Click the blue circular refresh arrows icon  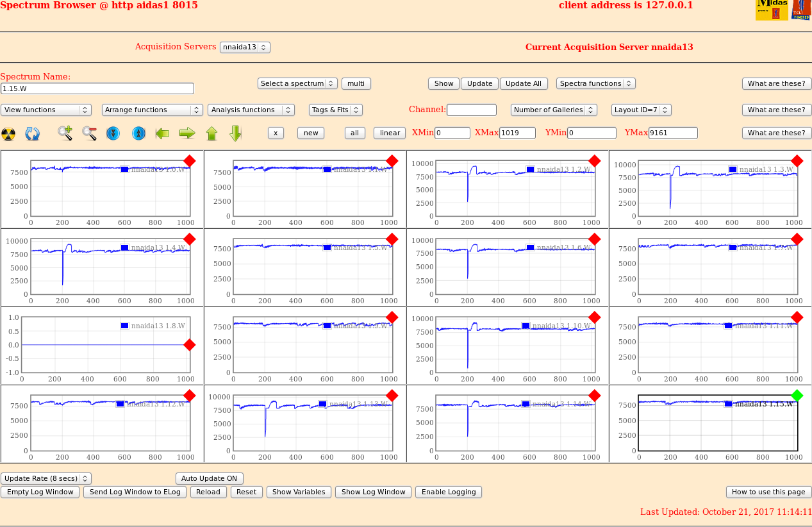pos(33,133)
